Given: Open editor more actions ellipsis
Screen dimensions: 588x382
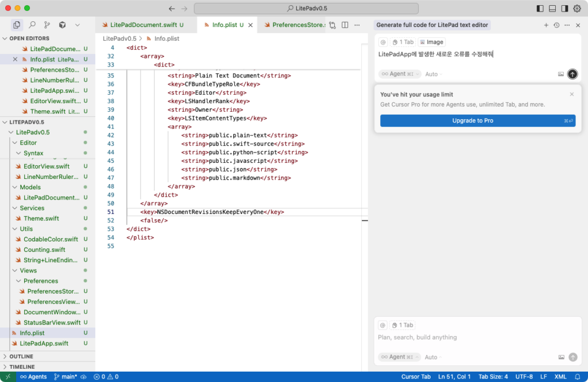Looking at the screenshot, I should (357, 25).
